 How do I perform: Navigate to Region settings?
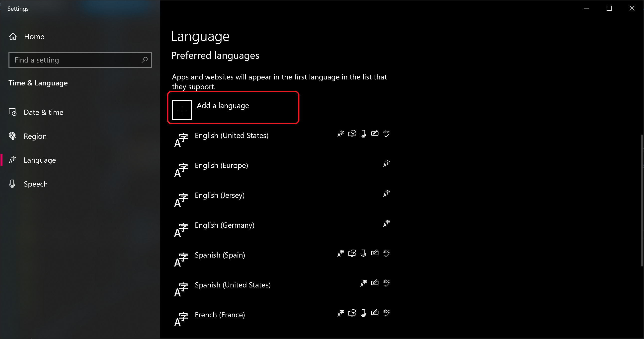[x=35, y=136]
